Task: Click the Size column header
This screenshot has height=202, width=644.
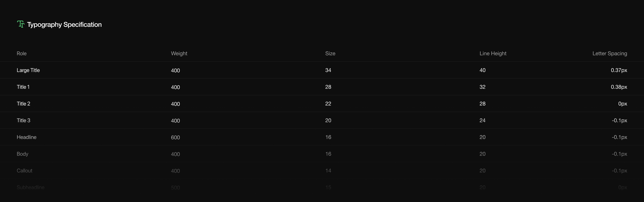Action: [x=330, y=53]
